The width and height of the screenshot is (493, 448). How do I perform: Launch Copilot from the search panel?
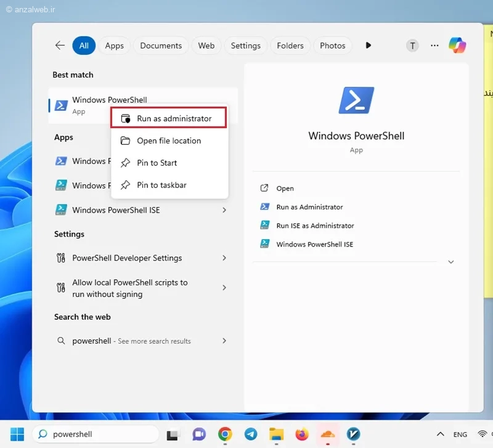click(457, 45)
